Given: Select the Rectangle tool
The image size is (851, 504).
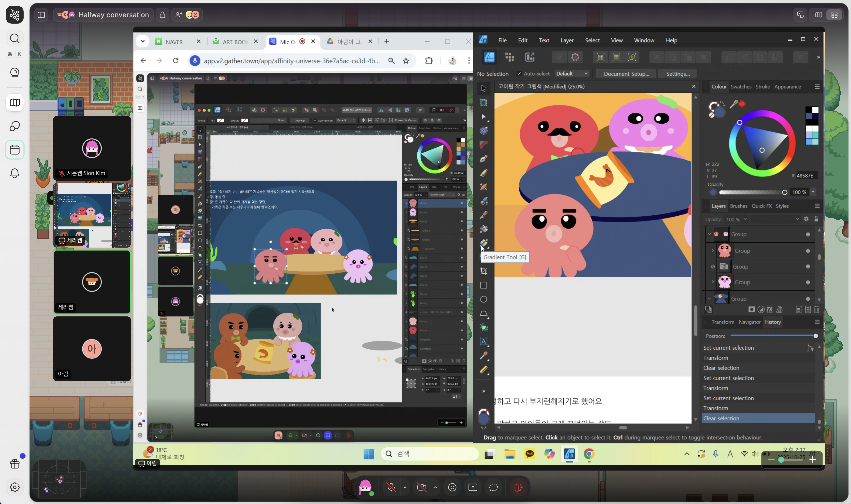Looking at the screenshot, I should point(484,285).
